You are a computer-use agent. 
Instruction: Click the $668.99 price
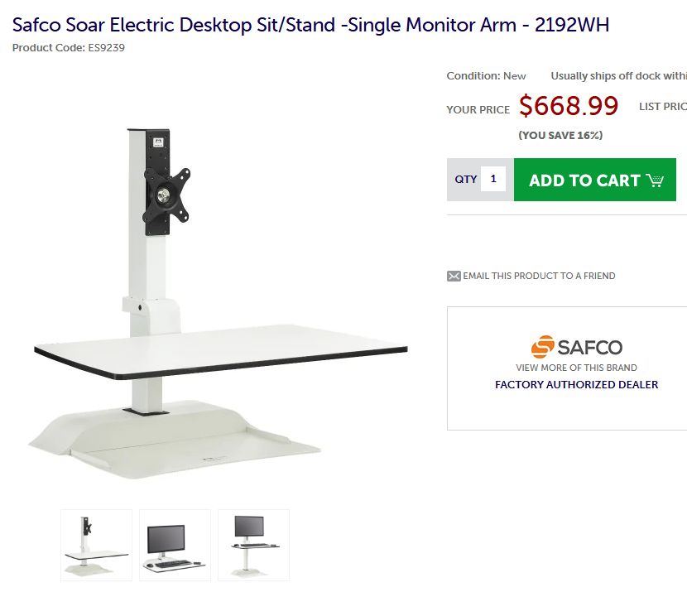(x=569, y=106)
